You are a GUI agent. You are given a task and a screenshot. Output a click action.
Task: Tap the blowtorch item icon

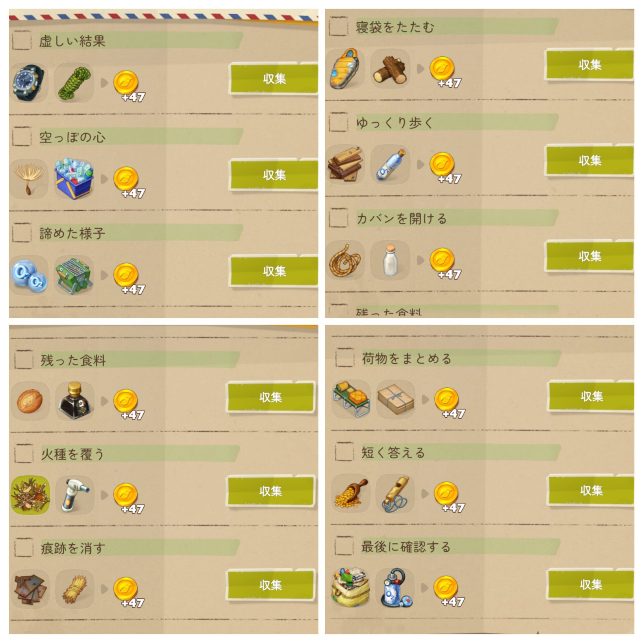tap(75, 495)
